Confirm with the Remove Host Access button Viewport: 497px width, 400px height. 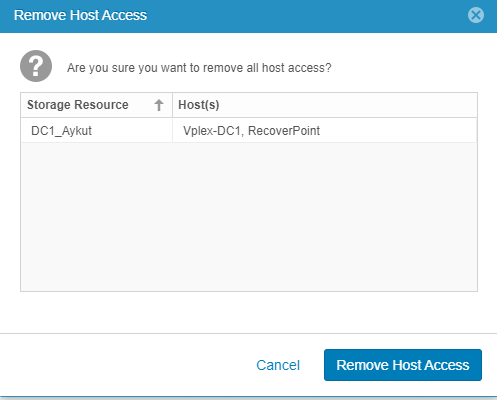pyautogui.click(x=403, y=365)
